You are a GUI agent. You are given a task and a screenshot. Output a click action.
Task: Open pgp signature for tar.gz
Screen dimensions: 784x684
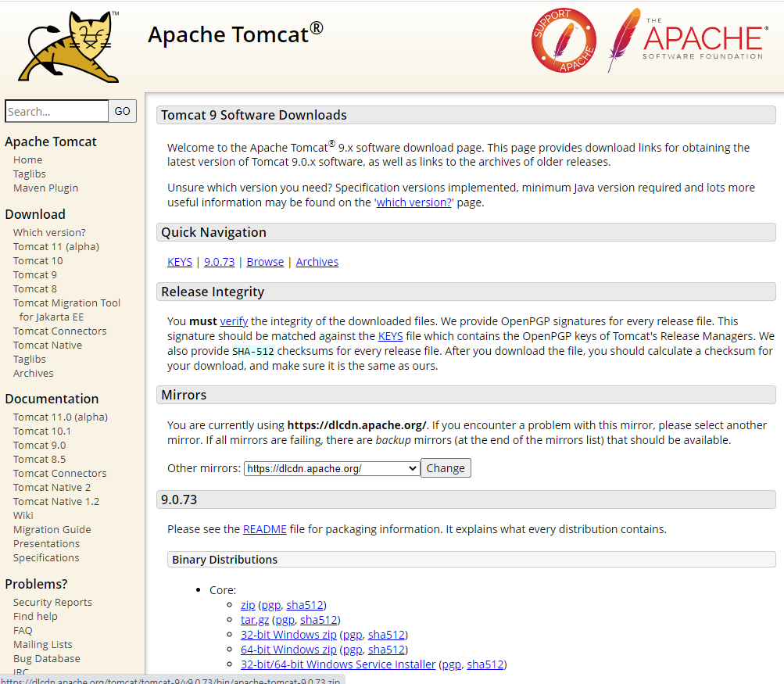[285, 620]
